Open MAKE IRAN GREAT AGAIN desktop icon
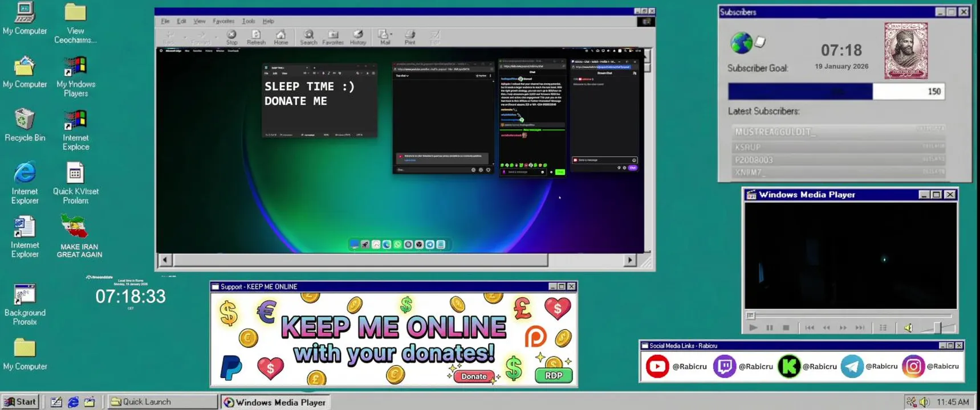Image resolution: width=980 pixels, height=410 pixels. [x=79, y=236]
